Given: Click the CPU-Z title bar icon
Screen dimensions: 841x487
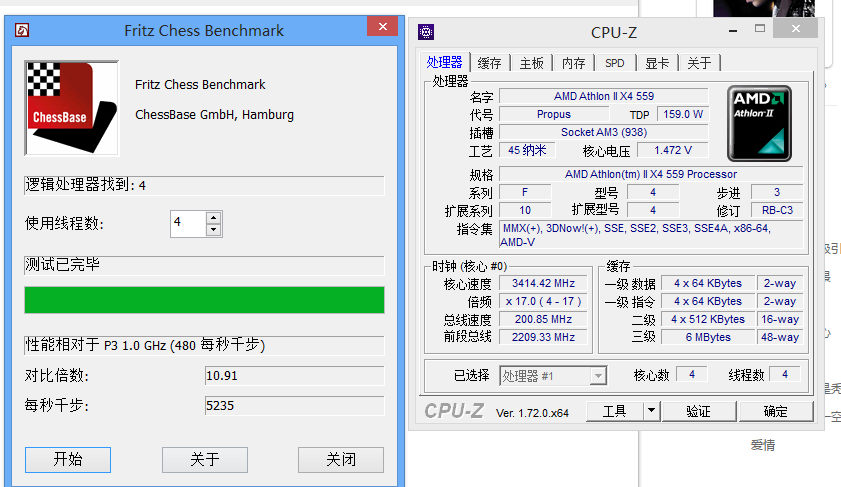Looking at the screenshot, I should coord(426,32).
